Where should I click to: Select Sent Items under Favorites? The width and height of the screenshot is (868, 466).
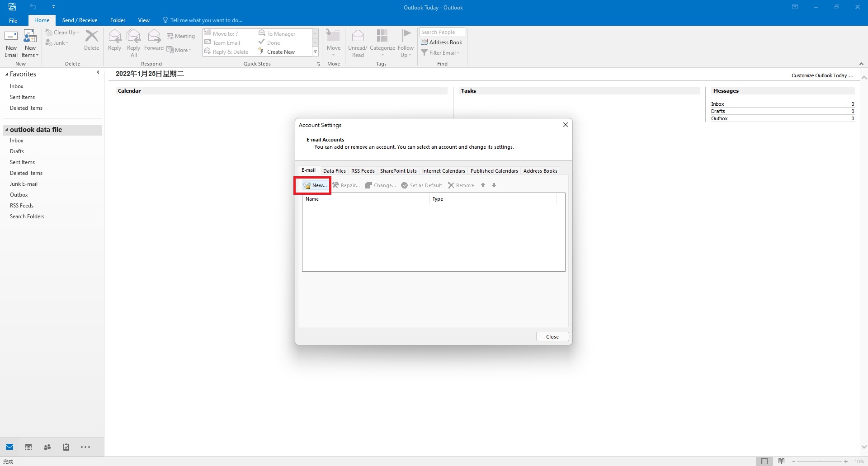(x=22, y=97)
